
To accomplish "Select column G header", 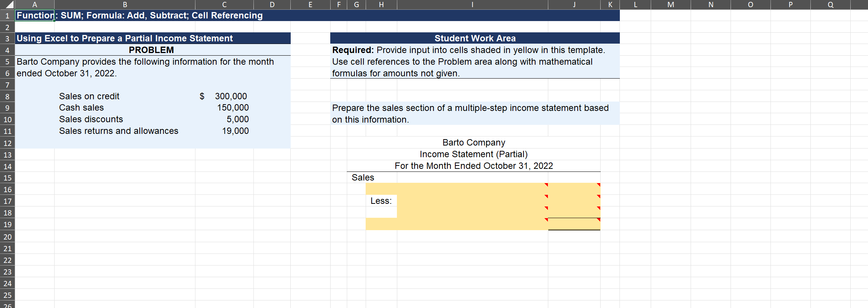I will point(357,5).
